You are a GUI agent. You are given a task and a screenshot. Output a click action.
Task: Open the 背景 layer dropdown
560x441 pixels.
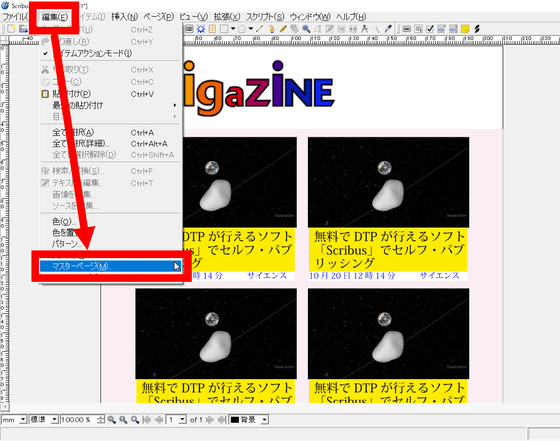pyautogui.click(x=264, y=420)
